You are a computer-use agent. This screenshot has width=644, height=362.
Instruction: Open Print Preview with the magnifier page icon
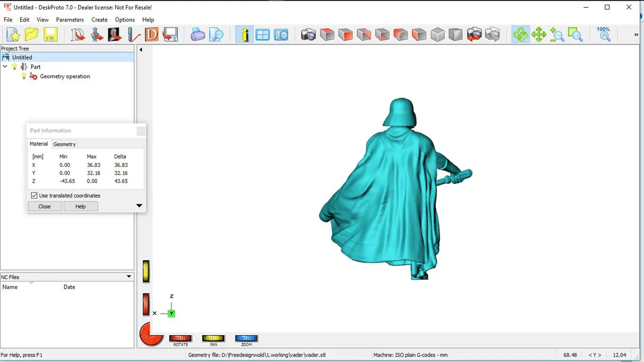(x=216, y=35)
